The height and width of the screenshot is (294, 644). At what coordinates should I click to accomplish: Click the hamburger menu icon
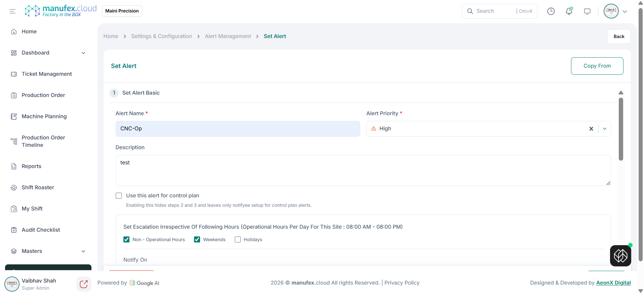[x=13, y=11]
